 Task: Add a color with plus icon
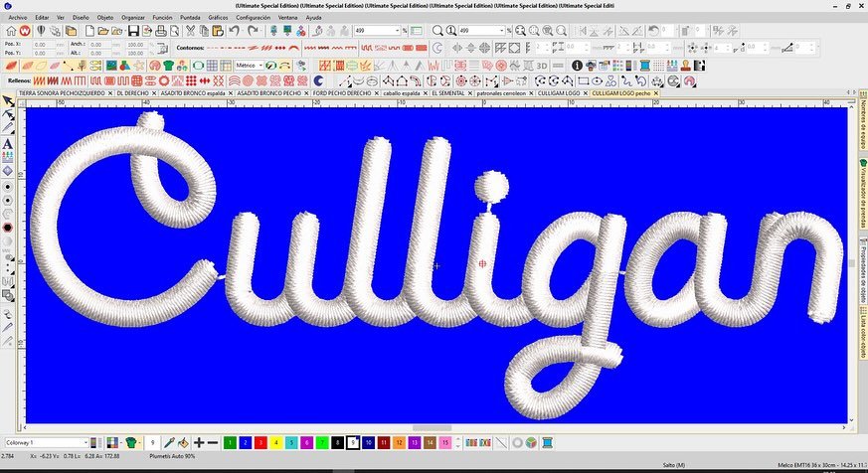pos(199,442)
